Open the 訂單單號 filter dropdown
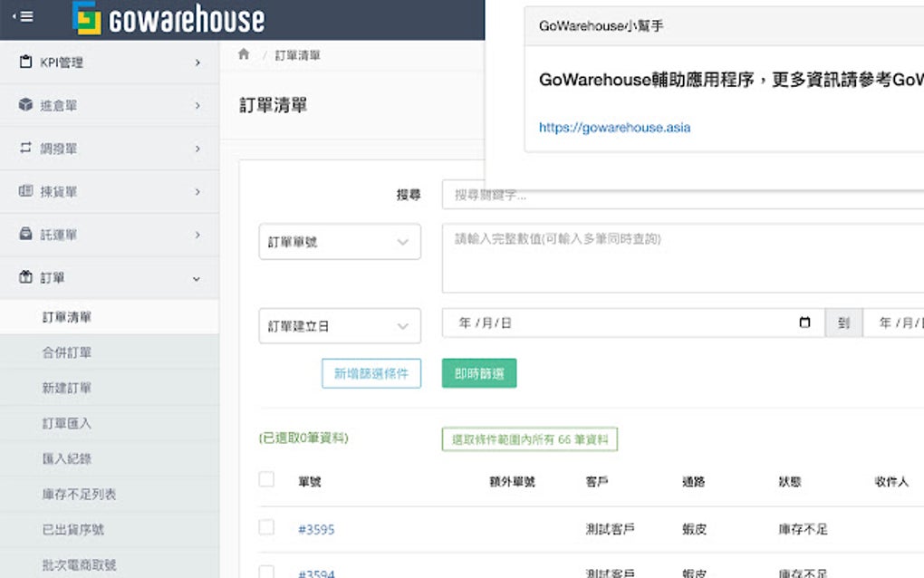The height and width of the screenshot is (578, 924). [x=340, y=242]
